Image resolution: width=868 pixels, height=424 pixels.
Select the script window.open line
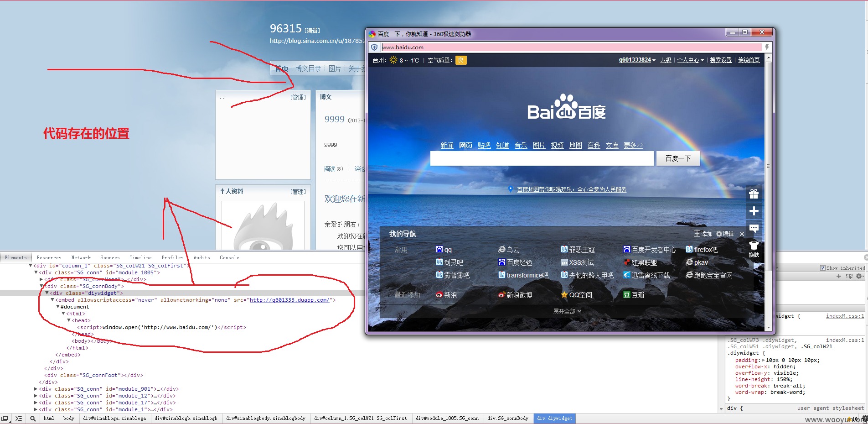[x=161, y=327]
